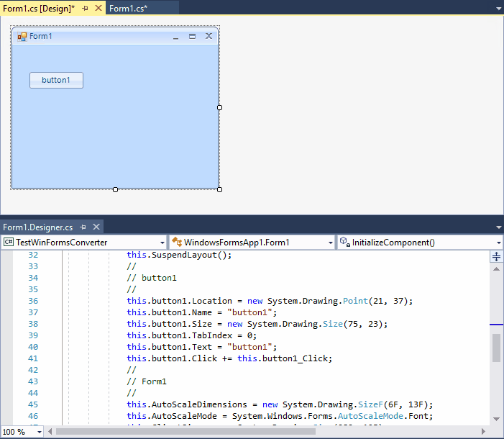Select the Form1 title bar icon
The height and width of the screenshot is (439, 504).
coord(22,36)
